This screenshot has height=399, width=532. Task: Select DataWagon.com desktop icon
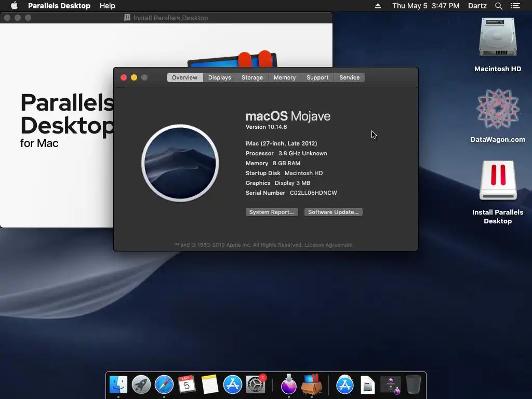(x=498, y=109)
